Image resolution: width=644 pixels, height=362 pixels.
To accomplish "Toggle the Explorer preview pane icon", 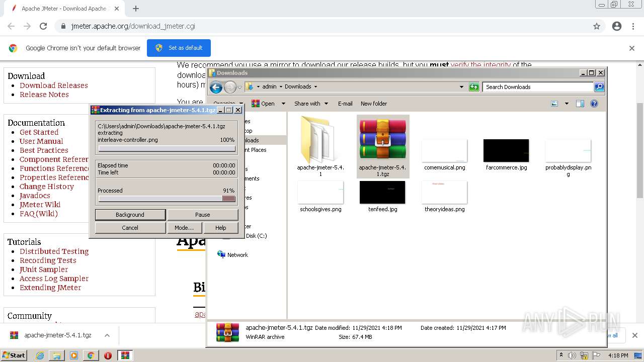I will pos(580,104).
